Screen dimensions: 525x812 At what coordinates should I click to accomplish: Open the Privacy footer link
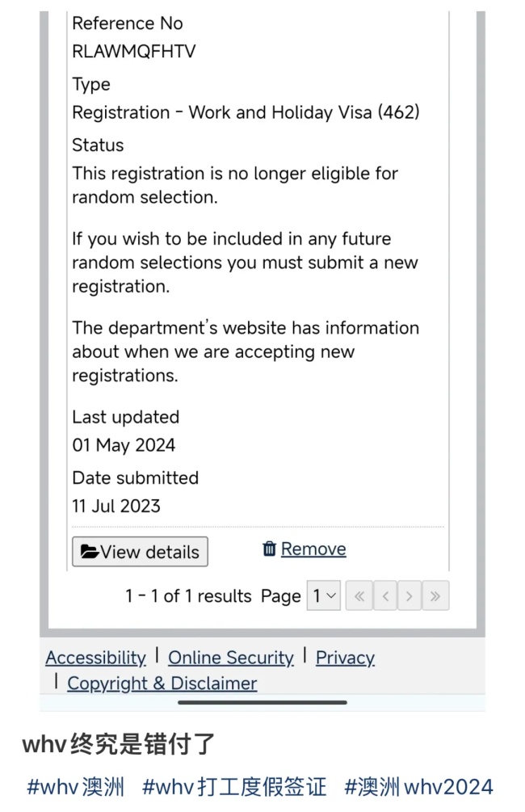pos(346,658)
